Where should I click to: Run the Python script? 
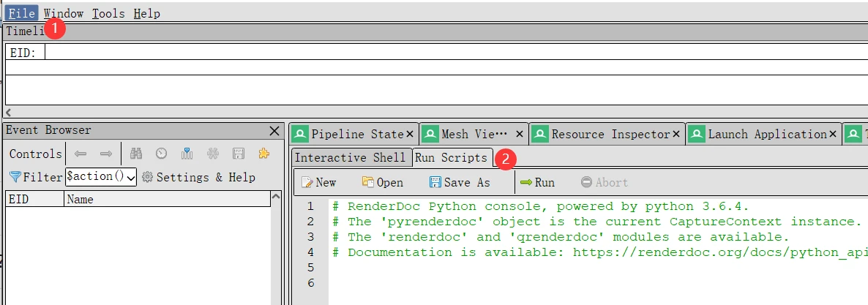pyautogui.click(x=537, y=182)
